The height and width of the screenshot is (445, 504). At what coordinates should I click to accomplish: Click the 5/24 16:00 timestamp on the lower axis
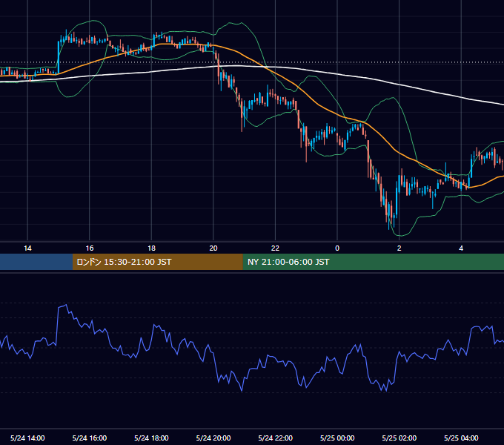[90, 438]
